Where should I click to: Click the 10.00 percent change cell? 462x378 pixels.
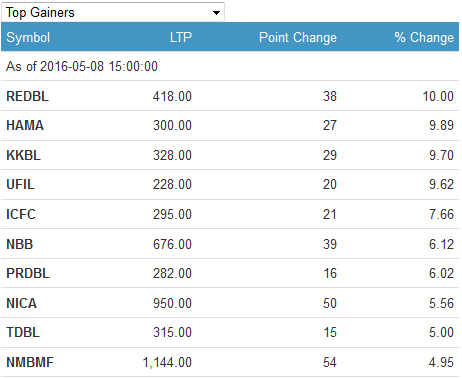[x=438, y=96]
